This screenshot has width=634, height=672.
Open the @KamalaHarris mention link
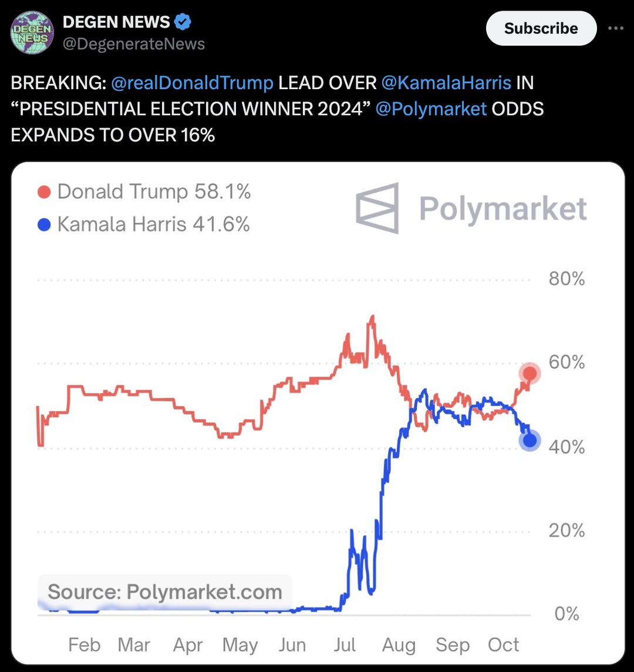446,83
